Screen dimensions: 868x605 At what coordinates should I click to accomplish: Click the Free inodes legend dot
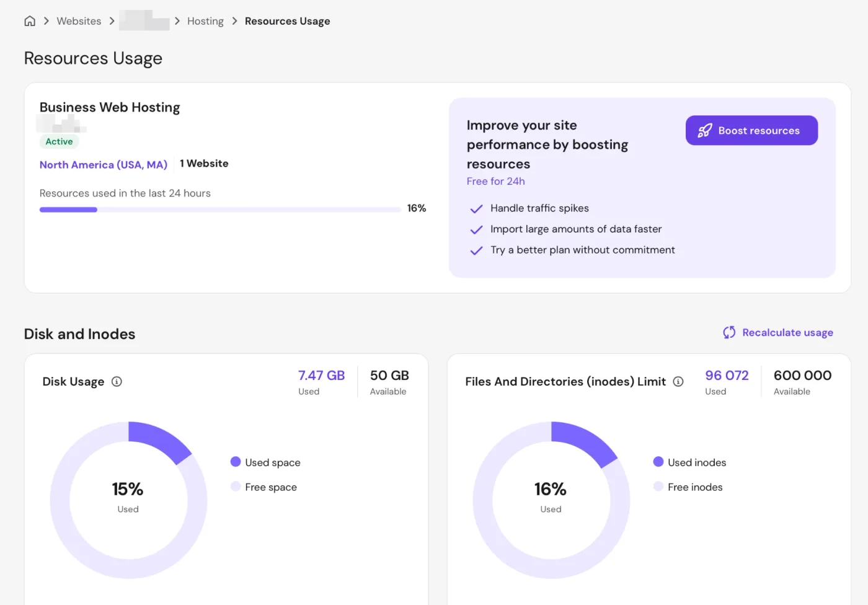coord(658,487)
